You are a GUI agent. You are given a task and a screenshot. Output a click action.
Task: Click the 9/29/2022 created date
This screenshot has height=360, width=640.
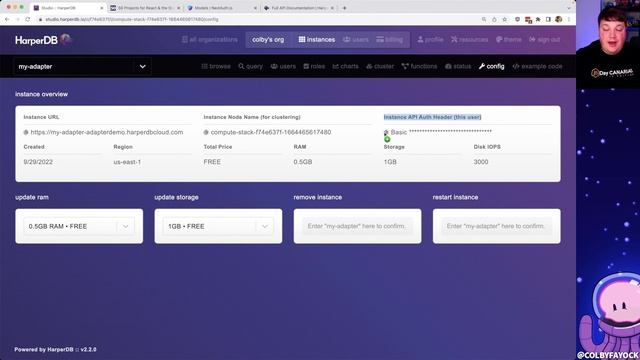pyautogui.click(x=38, y=162)
